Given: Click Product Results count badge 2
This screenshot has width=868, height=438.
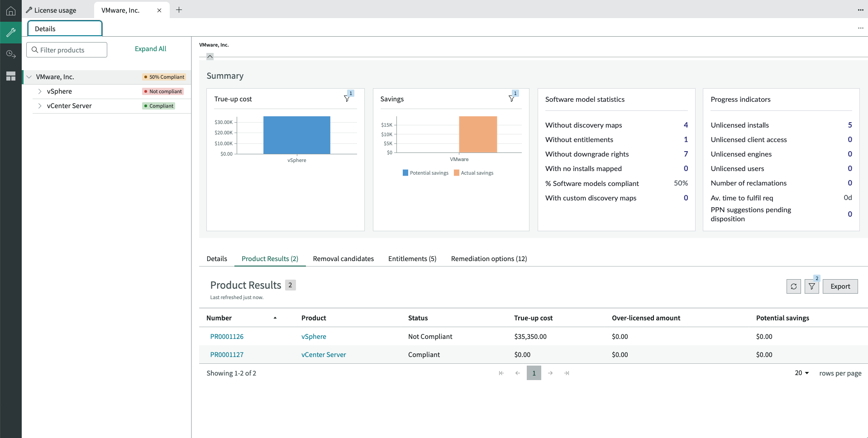Looking at the screenshot, I should [290, 285].
